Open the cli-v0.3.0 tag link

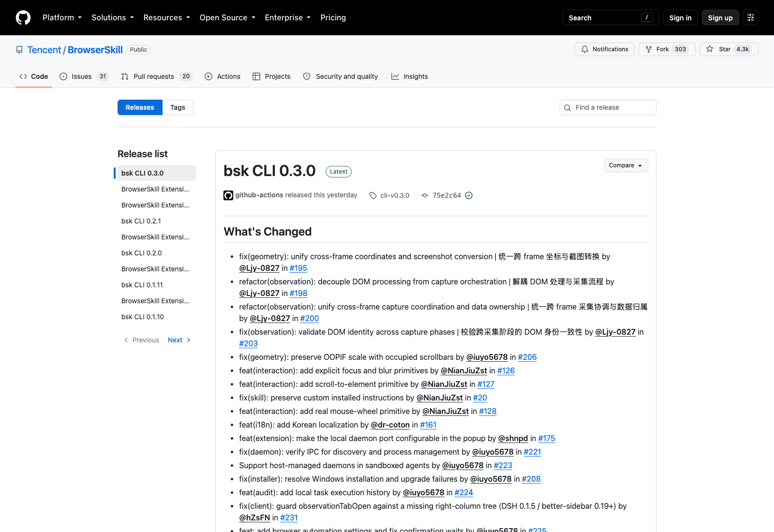395,195
